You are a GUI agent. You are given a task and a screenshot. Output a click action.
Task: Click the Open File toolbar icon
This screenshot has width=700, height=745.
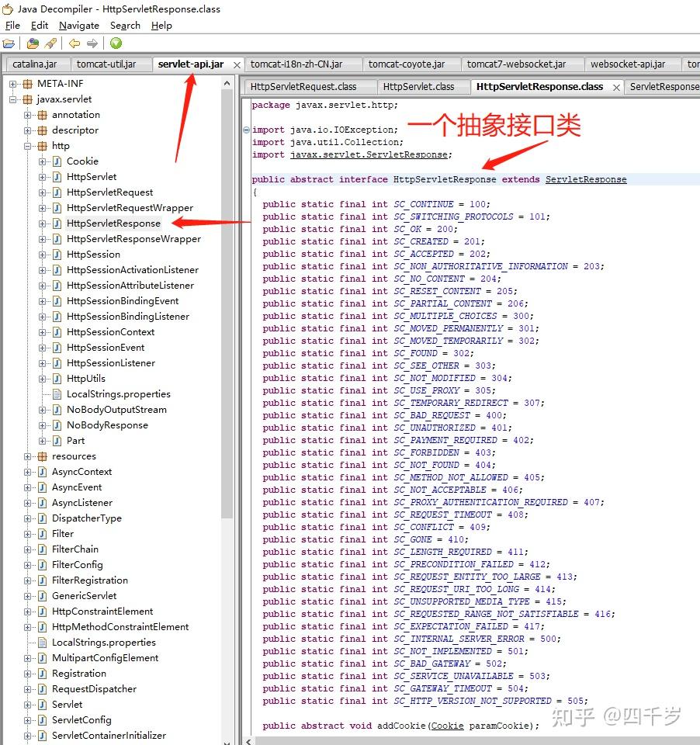[9, 43]
